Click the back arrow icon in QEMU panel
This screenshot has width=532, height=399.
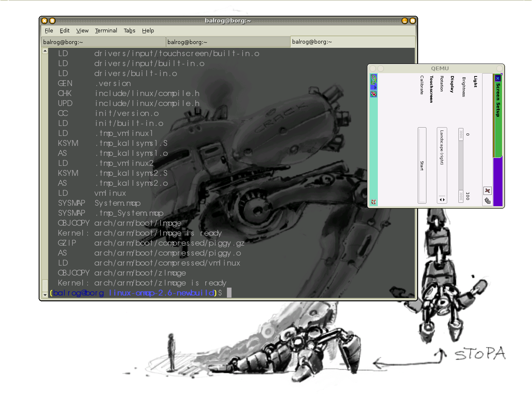(x=488, y=201)
